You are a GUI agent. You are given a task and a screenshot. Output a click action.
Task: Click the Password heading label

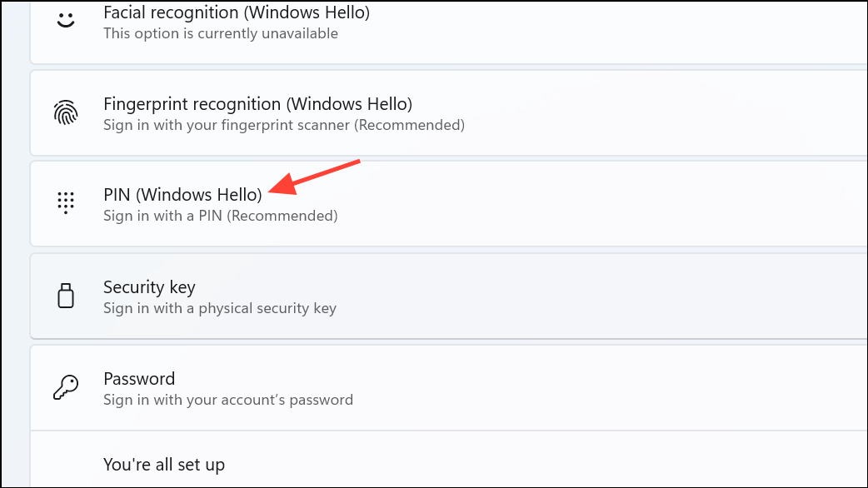pos(139,378)
